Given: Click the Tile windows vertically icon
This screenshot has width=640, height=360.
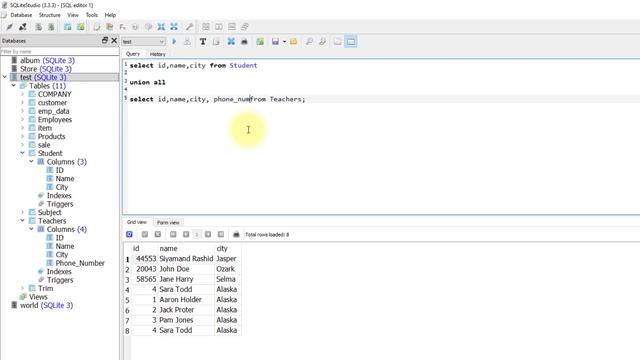Looking at the screenshot, I should point(232,27).
